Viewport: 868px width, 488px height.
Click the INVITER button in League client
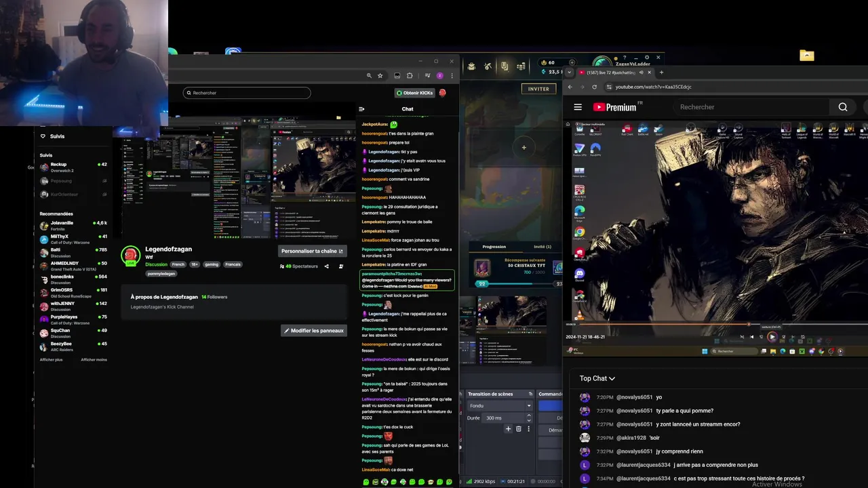538,89
